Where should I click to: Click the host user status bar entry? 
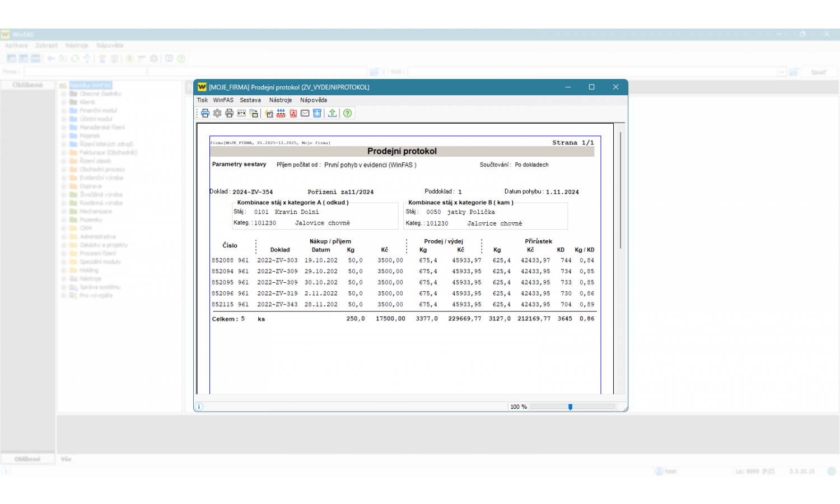pos(666,472)
